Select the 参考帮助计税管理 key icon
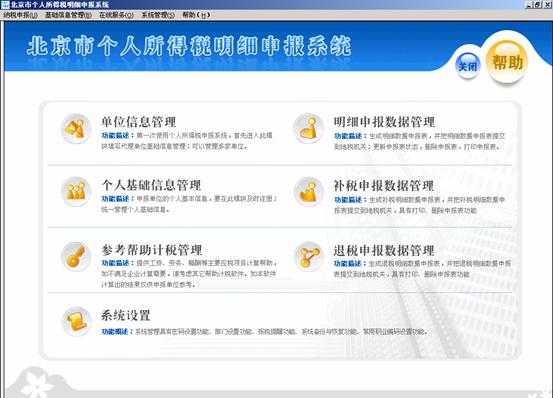Viewport: 553px width, 398px height. [76, 257]
